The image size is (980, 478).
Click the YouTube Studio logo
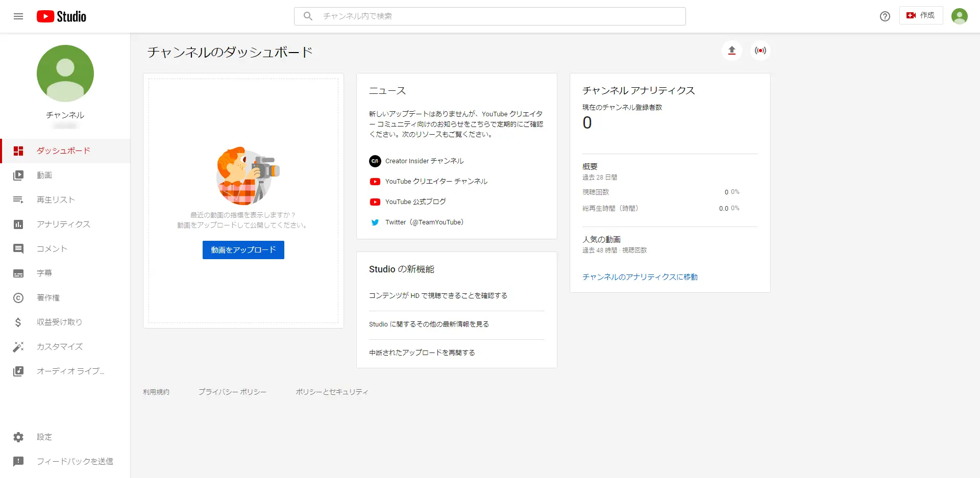click(x=61, y=16)
